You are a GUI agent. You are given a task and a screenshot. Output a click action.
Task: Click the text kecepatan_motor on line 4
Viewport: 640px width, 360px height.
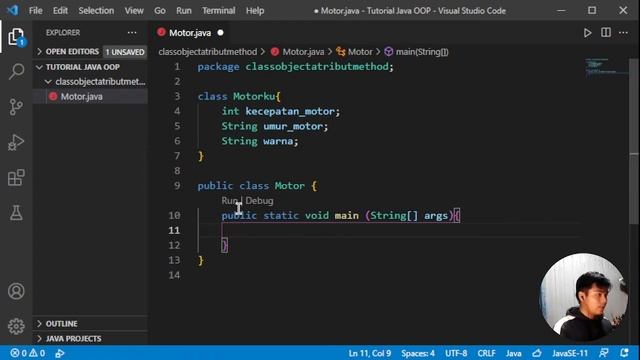pyautogui.click(x=290, y=111)
